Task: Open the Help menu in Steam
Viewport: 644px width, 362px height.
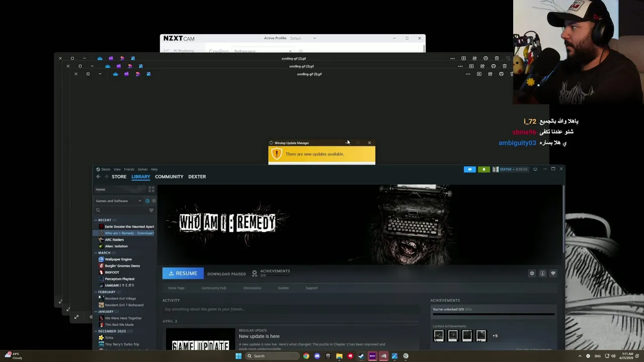Action: click(x=154, y=169)
